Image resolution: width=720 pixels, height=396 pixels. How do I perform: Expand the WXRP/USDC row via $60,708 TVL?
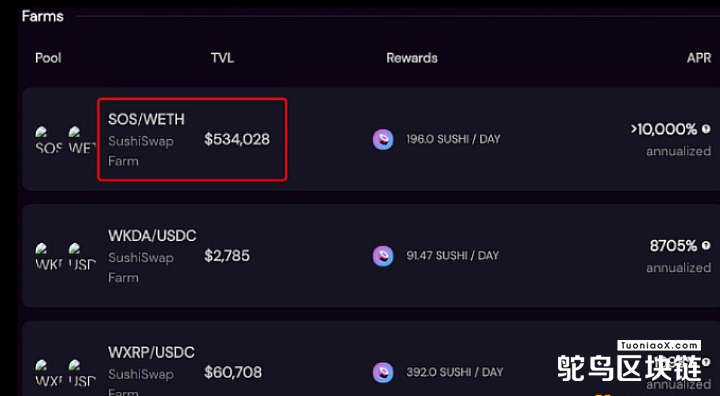click(233, 372)
